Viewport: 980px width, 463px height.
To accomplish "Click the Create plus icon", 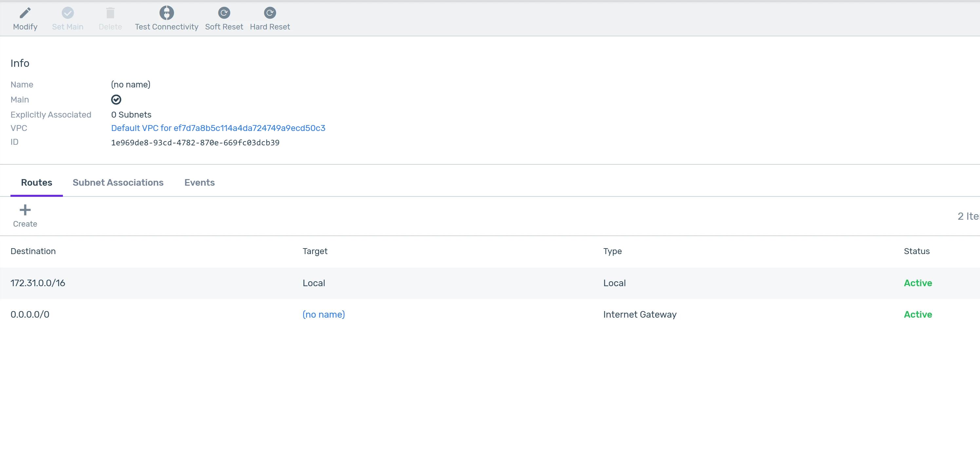I will [25, 210].
